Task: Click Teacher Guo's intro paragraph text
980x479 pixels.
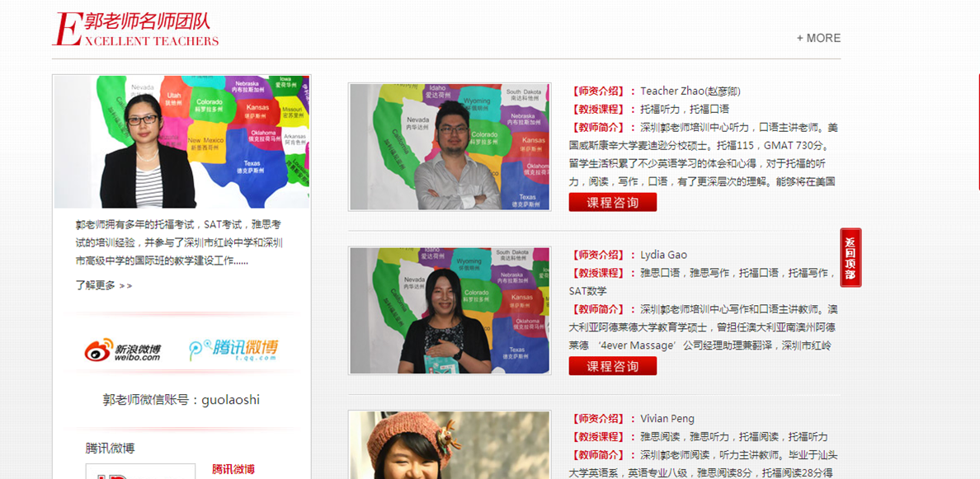Action: (x=179, y=242)
